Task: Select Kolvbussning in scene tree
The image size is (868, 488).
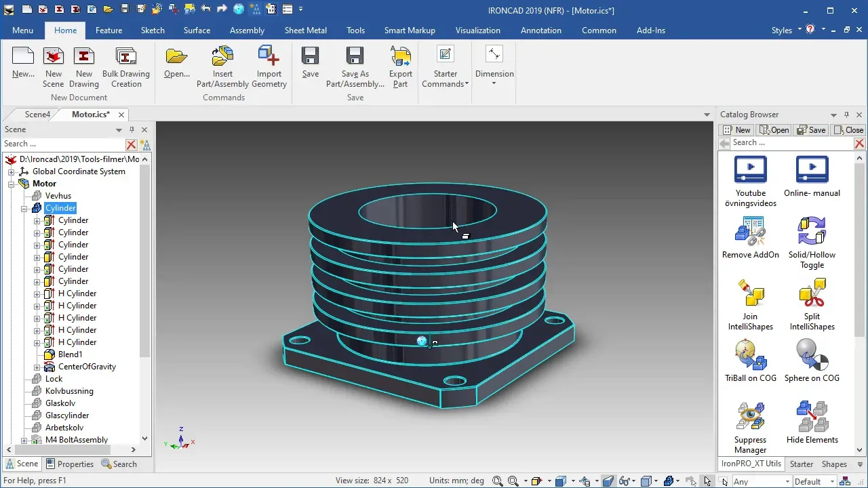Action: point(69,391)
